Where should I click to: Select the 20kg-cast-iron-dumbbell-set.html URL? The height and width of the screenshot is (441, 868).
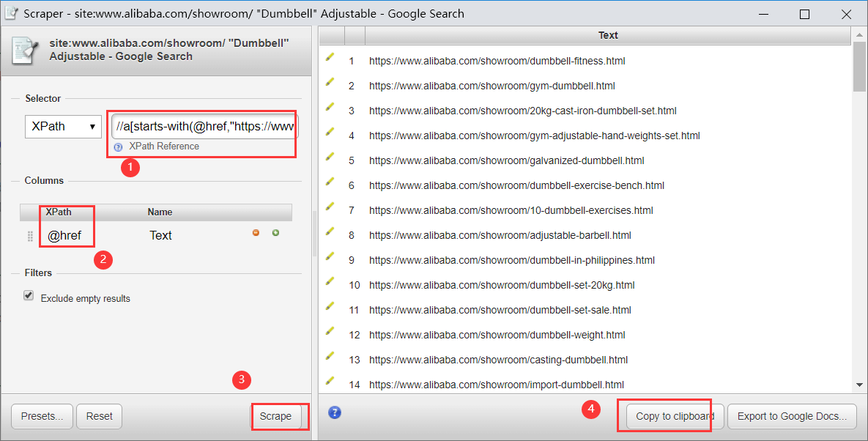[x=522, y=111]
